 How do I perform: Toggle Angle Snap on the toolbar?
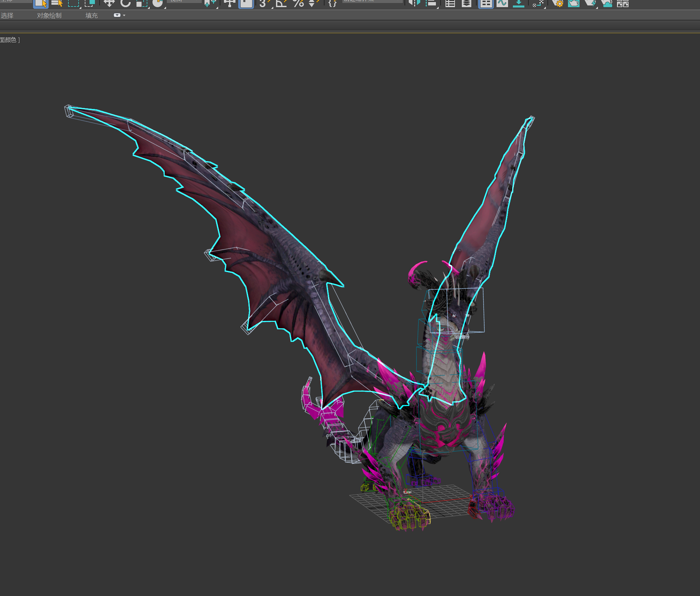tap(281, 3)
